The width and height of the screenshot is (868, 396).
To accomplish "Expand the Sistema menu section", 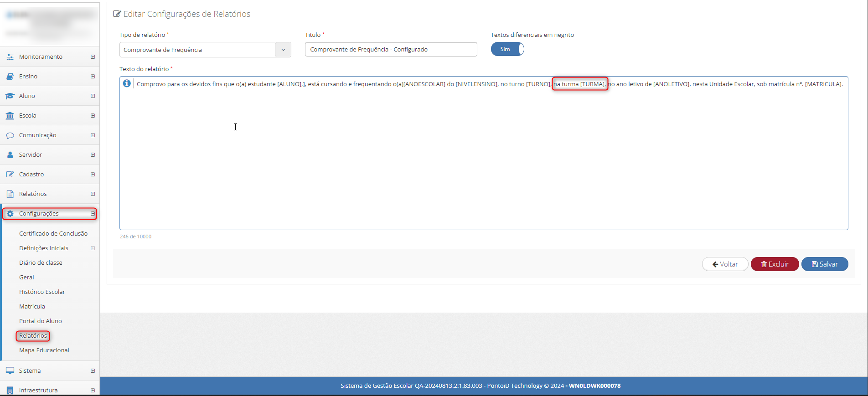I will [x=93, y=371].
